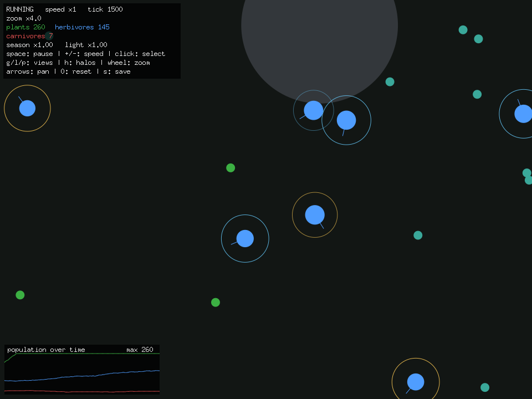
Task: Click the 'speed x1' readout
Action: coord(61,9)
